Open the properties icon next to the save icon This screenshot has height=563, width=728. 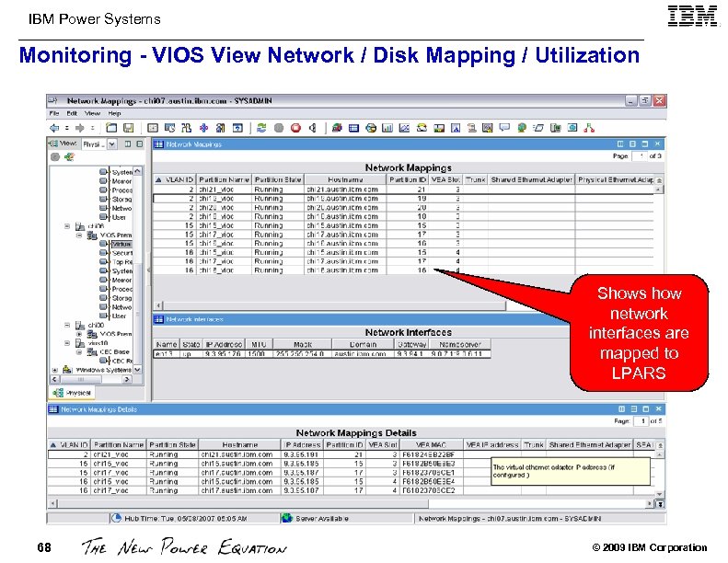(153, 128)
